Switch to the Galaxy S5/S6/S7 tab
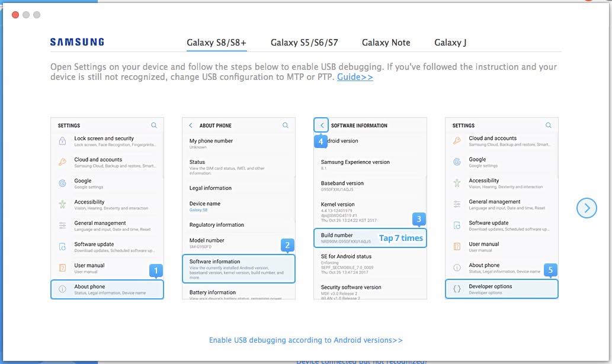Image resolution: width=612 pixels, height=364 pixels. click(x=305, y=43)
